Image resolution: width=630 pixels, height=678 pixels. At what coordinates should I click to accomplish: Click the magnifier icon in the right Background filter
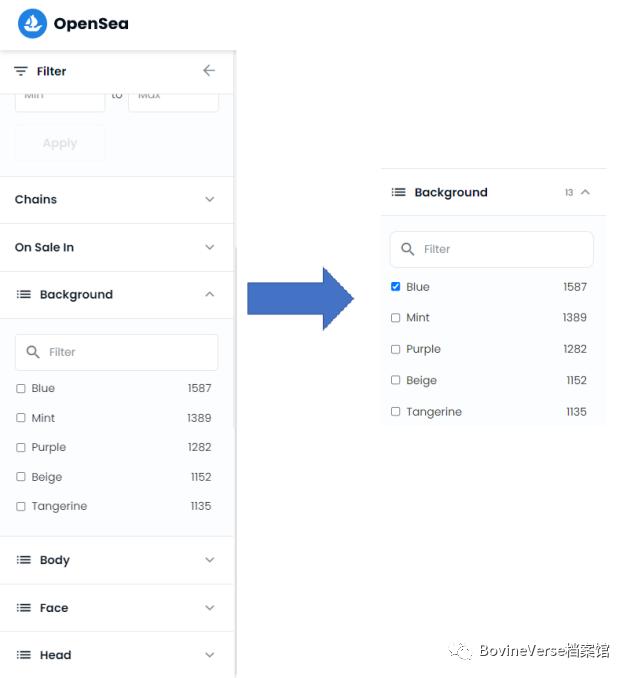click(408, 249)
